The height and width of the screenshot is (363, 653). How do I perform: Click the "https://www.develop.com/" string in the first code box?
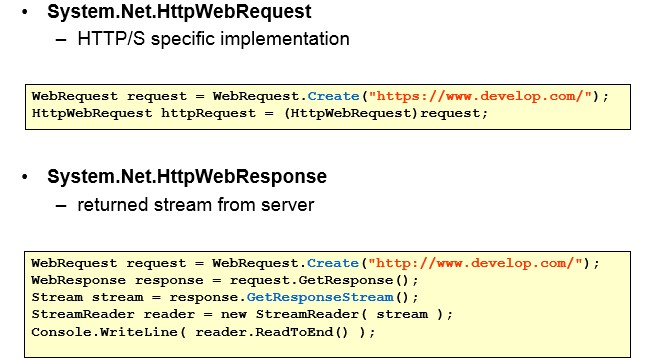[480, 96]
